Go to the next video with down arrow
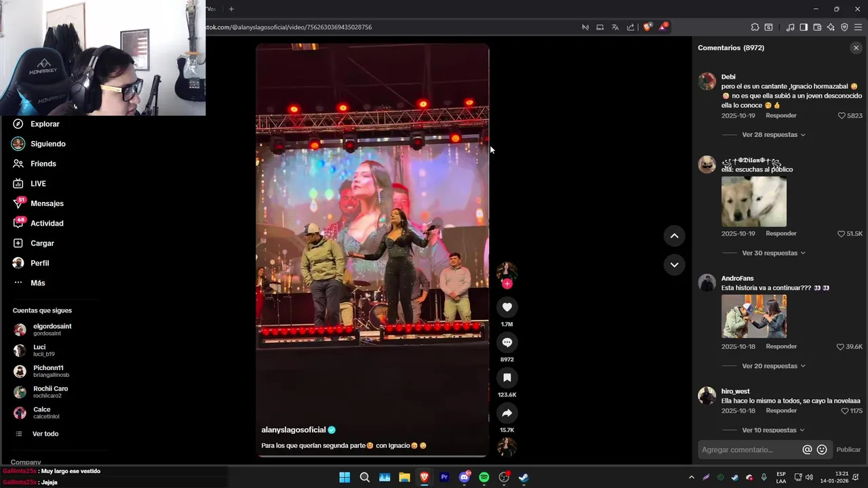Screen dimensions: 868x488 (x=674, y=265)
